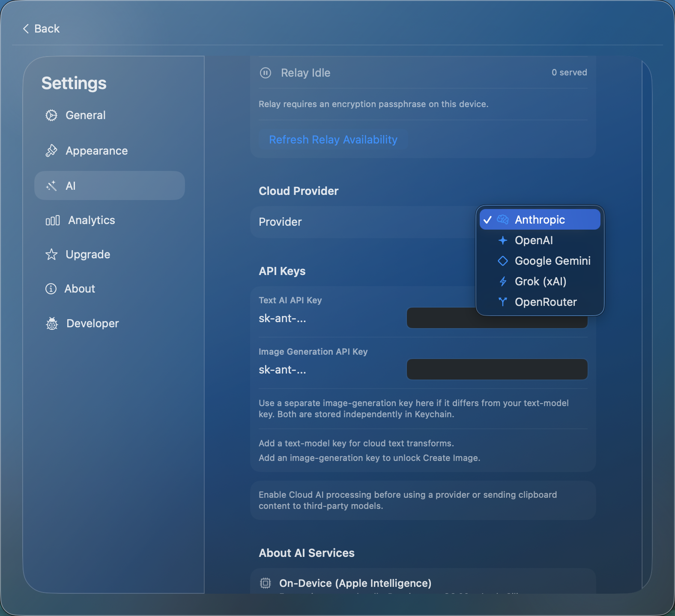Choose Google Gemini as provider

point(540,261)
